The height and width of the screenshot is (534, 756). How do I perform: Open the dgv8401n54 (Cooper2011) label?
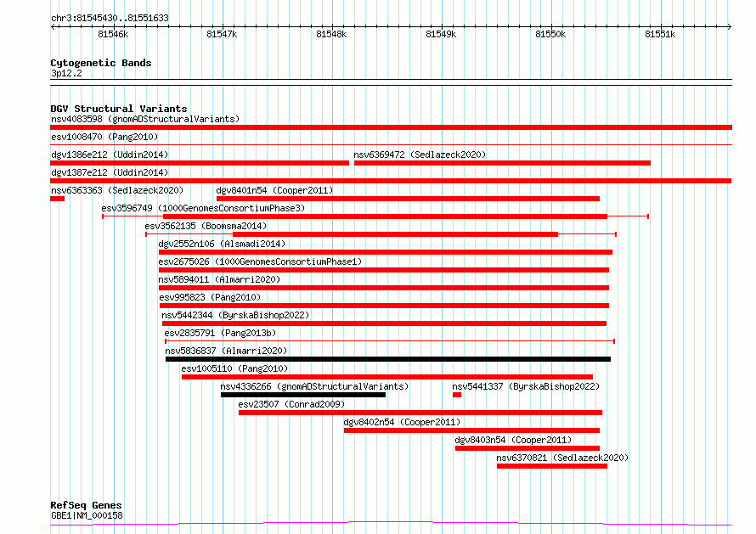[275, 190]
